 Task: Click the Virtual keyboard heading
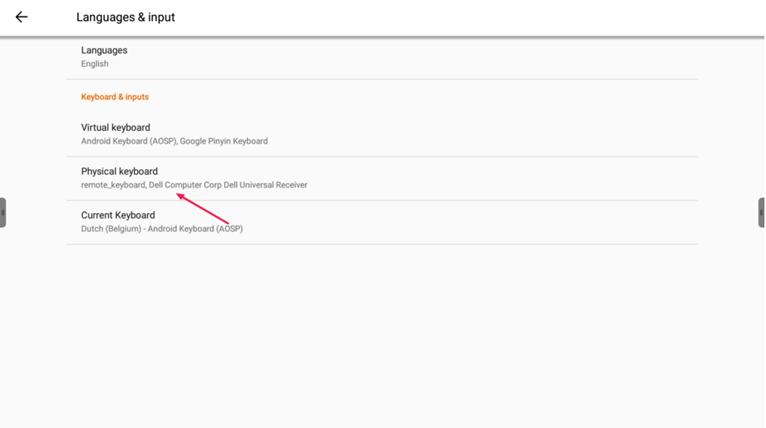(x=116, y=128)
